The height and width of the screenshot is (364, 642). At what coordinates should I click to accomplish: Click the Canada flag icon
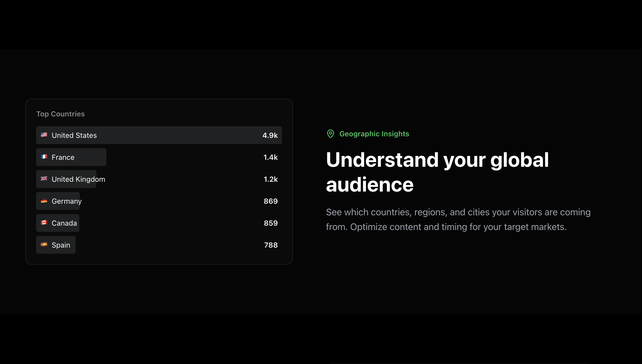click(x=44, y=223)
